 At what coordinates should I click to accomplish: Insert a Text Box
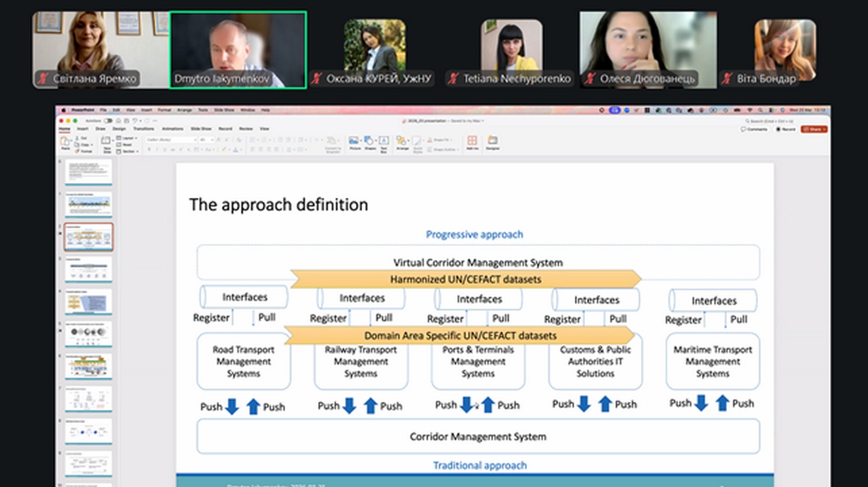point(384,142)
